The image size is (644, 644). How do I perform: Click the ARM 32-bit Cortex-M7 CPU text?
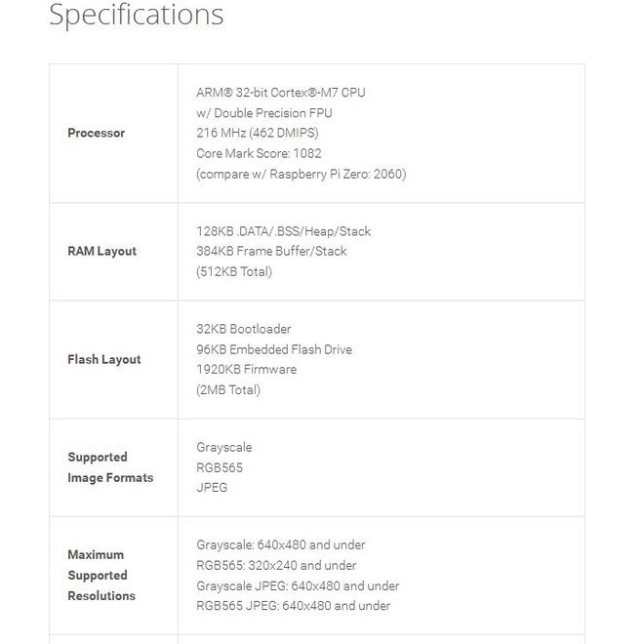tap(281, 93)
